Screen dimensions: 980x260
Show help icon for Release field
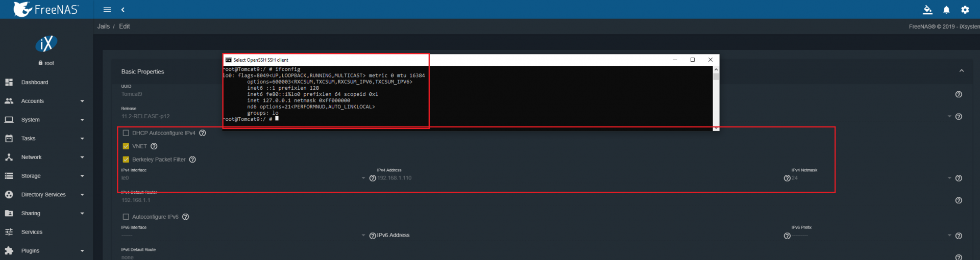click(x=959, y=117)
